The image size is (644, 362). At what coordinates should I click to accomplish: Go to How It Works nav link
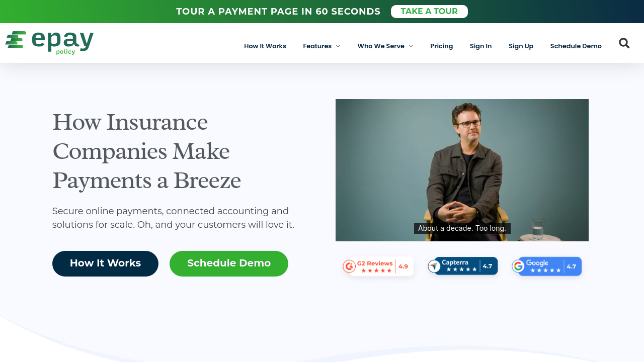[x=265, y=46]
